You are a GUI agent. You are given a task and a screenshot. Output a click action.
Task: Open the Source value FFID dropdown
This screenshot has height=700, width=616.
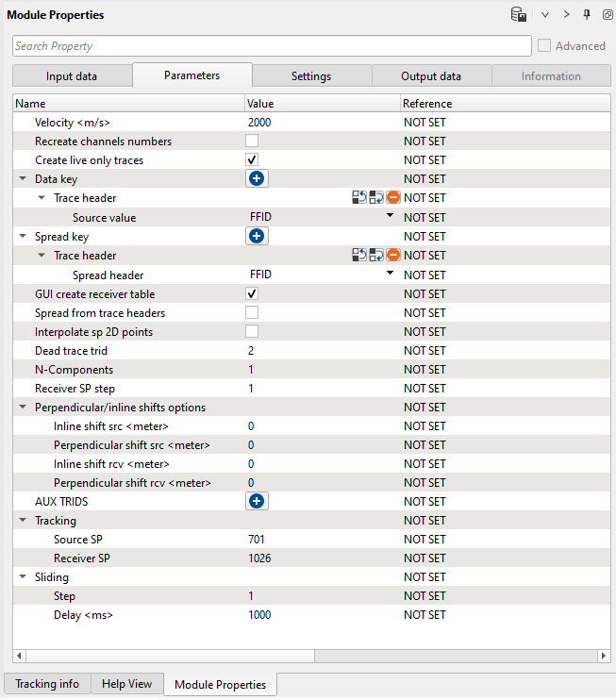(390, 217)
